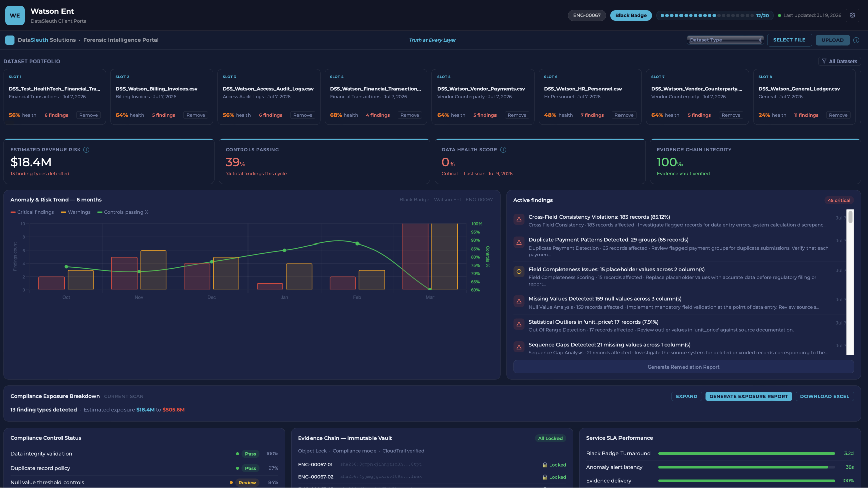The height and width of the screenshot is (488, 868).
Task: Click Feb data point on controls line
Action: click(x=357, y=243)
